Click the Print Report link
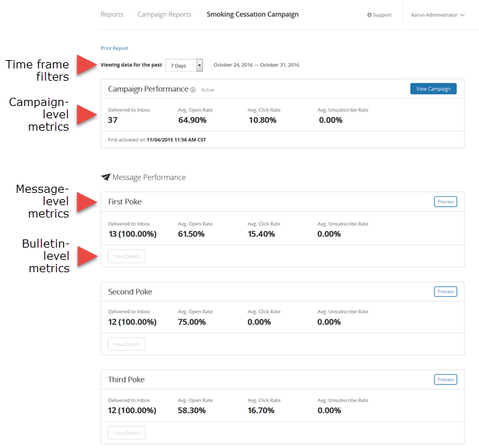 pyautogui.click(x=114, y=49)
